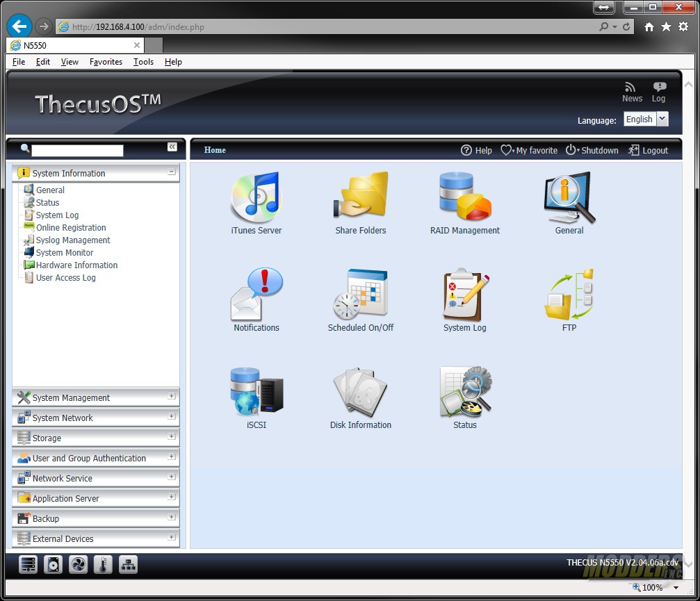Screen dimensions: 700x601
Task: Select the N5550 browser tab
Action: 75,45
